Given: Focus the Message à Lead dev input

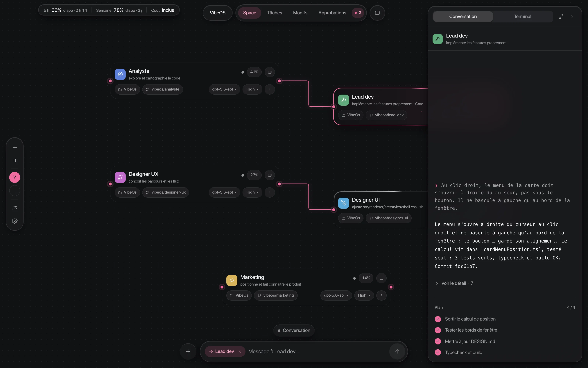Looking at the screenshot, I should click(x=317, y=351).
